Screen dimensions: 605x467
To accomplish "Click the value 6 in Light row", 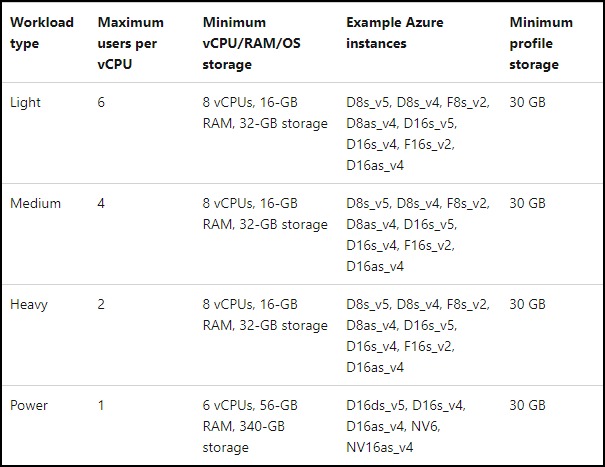I will tap(102, 103).
